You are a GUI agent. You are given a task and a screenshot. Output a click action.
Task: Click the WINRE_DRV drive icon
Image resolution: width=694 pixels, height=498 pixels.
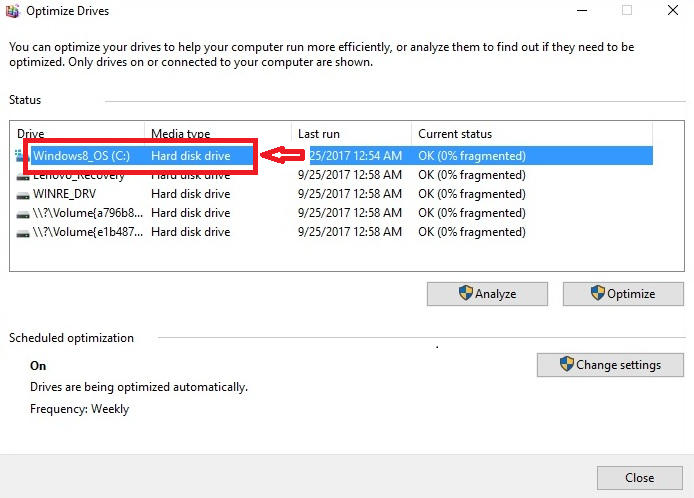click(23, 194)
